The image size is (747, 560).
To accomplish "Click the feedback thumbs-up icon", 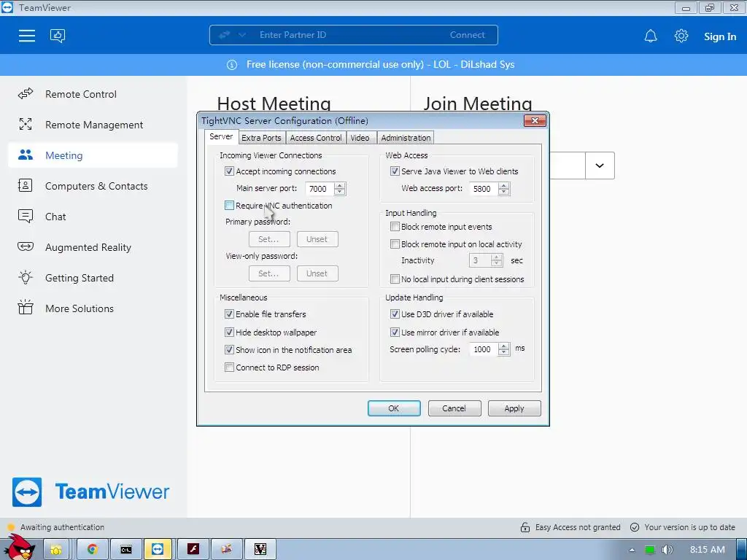I will tap(58, 36).
